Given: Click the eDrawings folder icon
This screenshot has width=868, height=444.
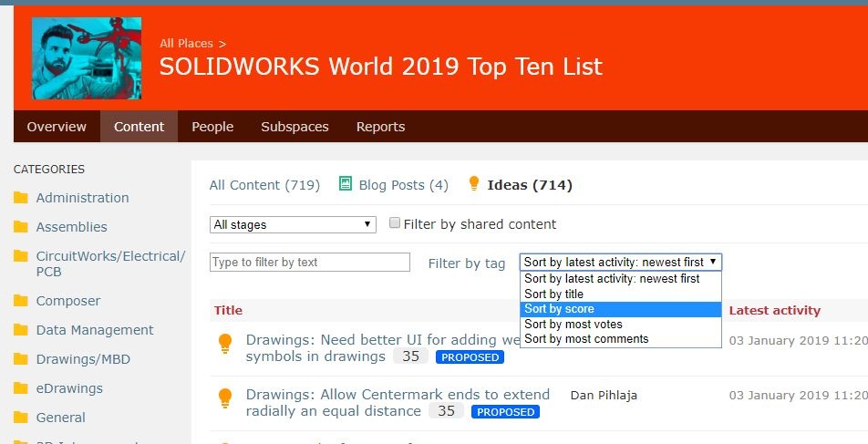Looking at the screenshot, I should [x=20, y=388].
